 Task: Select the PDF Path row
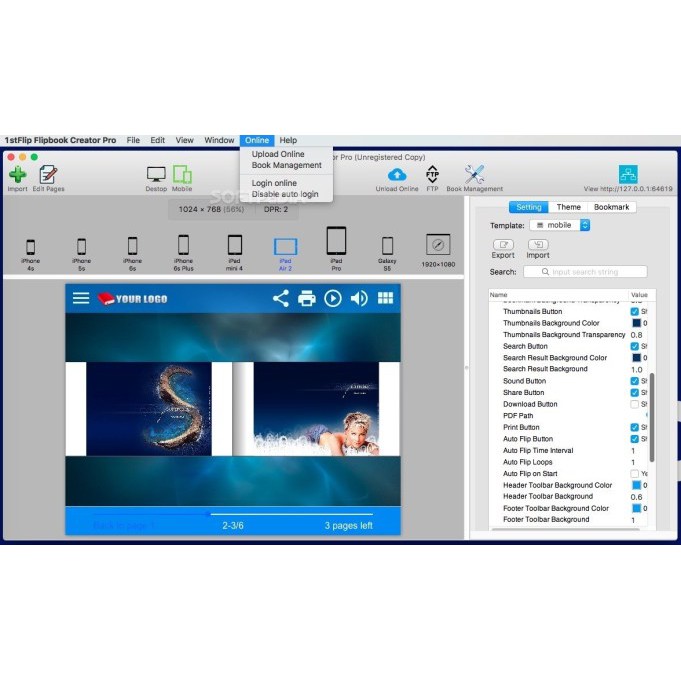tap(568, 416)
